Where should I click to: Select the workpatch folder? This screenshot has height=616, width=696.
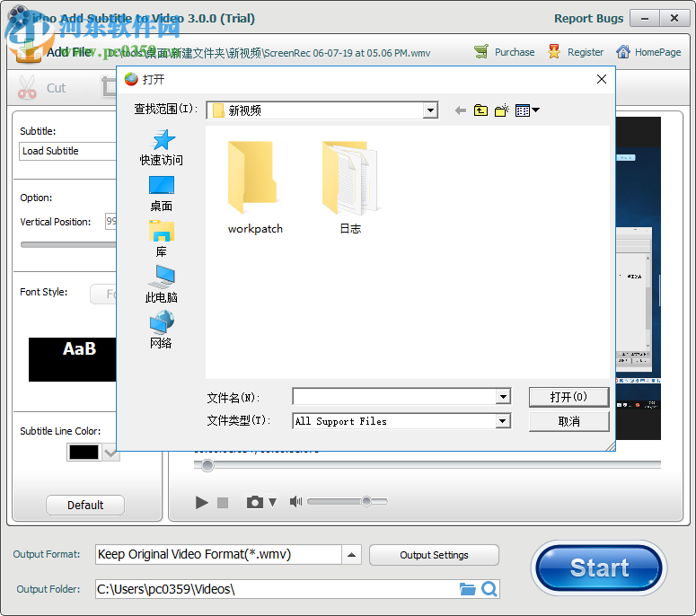click(x=255, y=189)
